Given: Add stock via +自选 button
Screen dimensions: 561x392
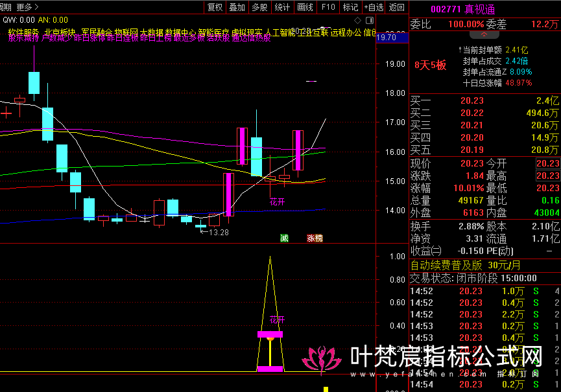Looking at the screenshot, I should pyautogui.click(x=374, y=7).
